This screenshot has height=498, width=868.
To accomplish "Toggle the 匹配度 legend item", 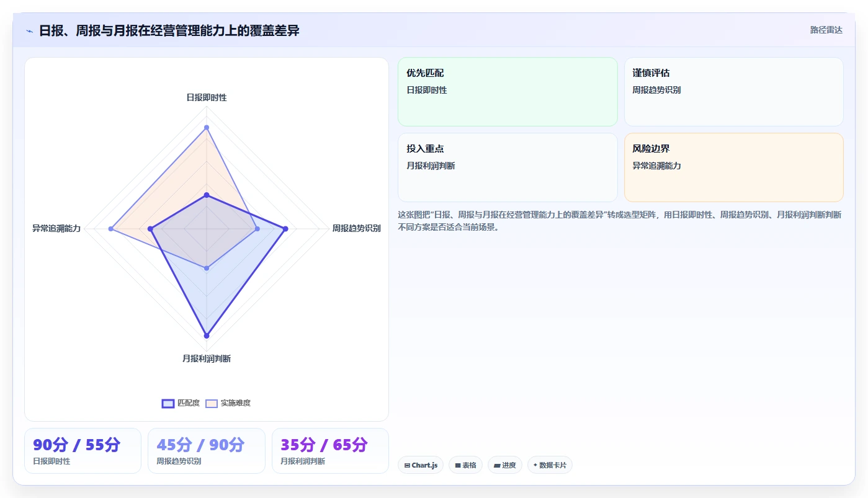I will [181, 403].
